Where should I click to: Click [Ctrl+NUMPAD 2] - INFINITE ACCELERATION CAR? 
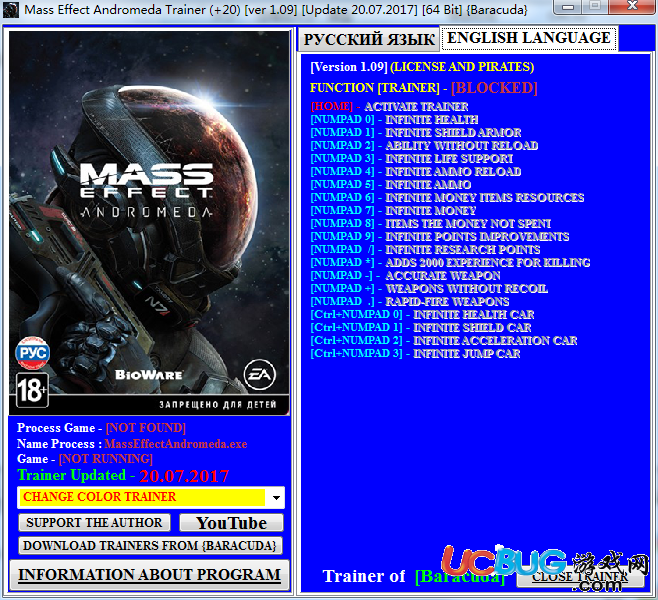point(444,341)
